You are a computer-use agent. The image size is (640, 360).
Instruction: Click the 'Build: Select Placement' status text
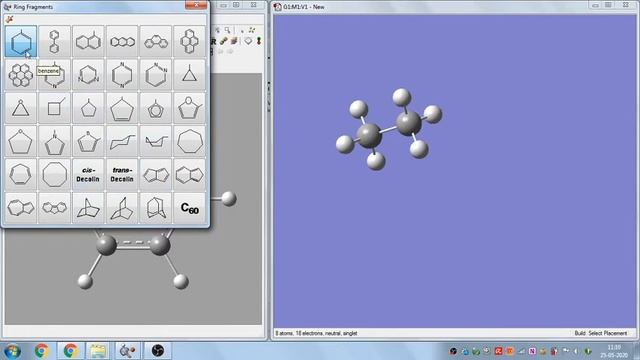click(600, 333)
